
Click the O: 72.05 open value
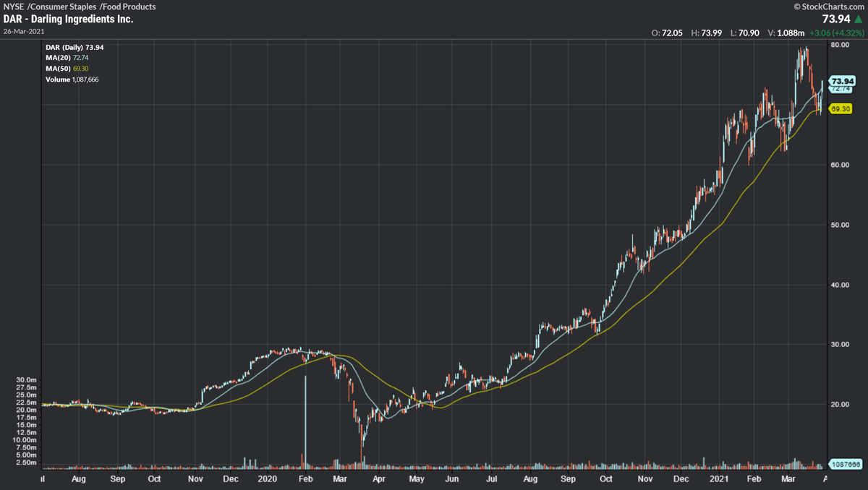point(668,33)
